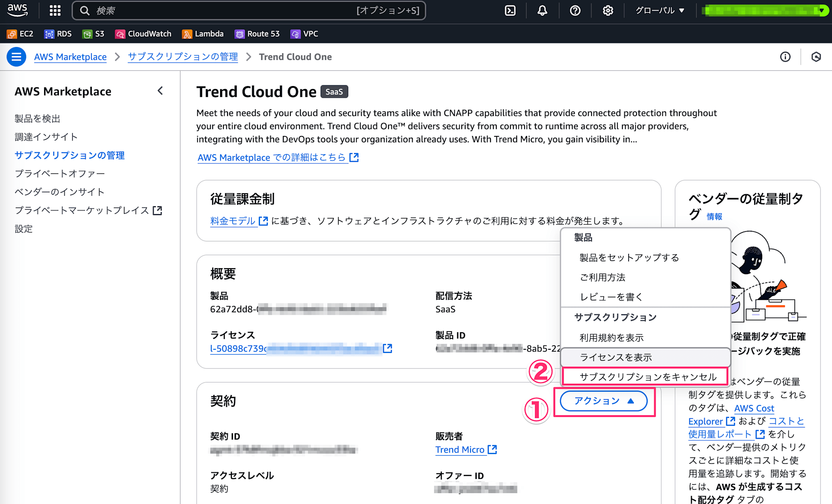
Task: Select プライベートオファー in sidebar
Action: click(x=60, y=173)
